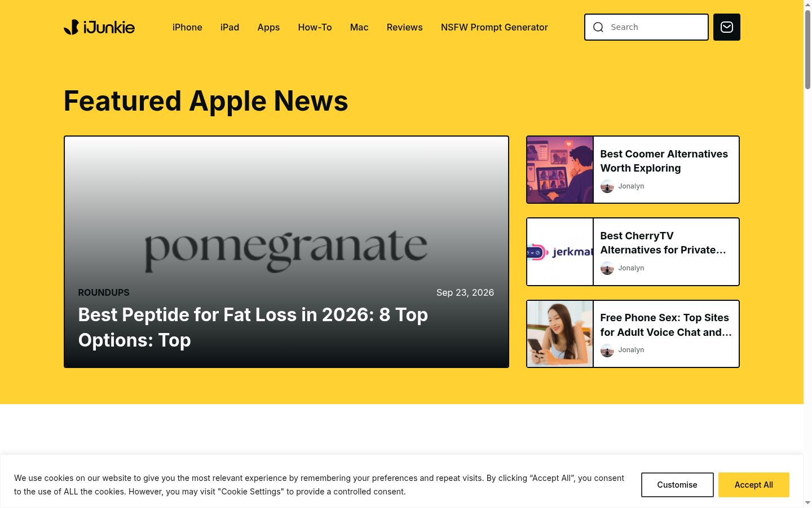Viewport: 812px width, 508px height.
Task: Open Free Phone Sex article title
Action: (x=666, y=325)
